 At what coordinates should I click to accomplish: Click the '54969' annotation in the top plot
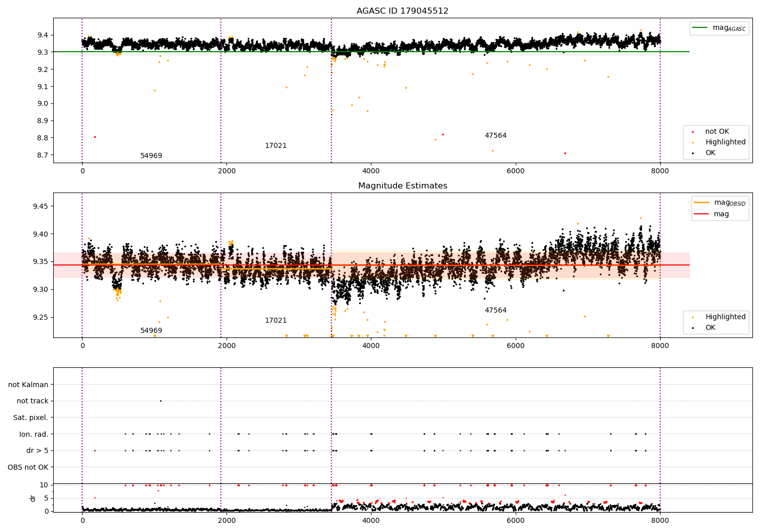(x=151, y=156)
